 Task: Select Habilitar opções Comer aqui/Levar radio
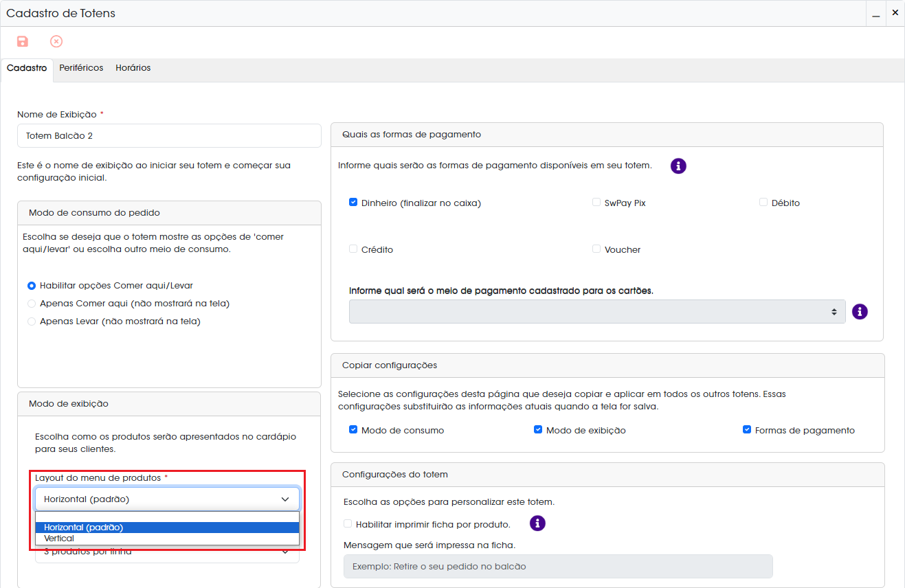click(32, 286)
